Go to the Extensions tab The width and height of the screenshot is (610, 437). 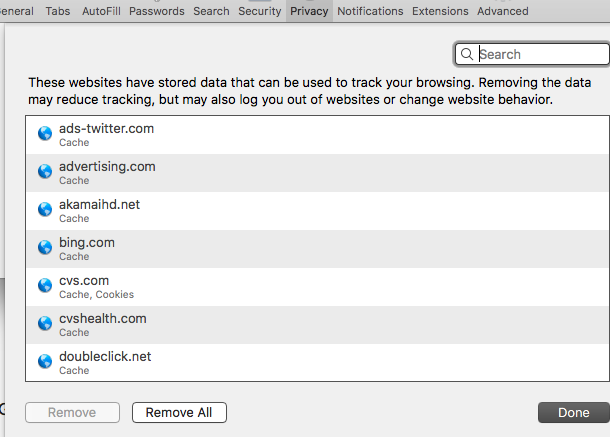[x=440, y=11]
